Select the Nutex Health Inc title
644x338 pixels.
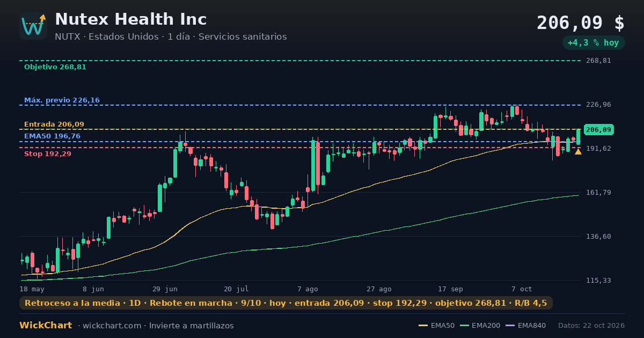(131, 19)
